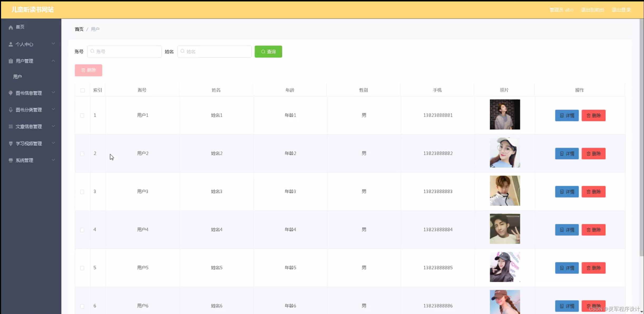Go to 首页 in the breadcrumb
644x314 pixels.
(x=79, y=29)
